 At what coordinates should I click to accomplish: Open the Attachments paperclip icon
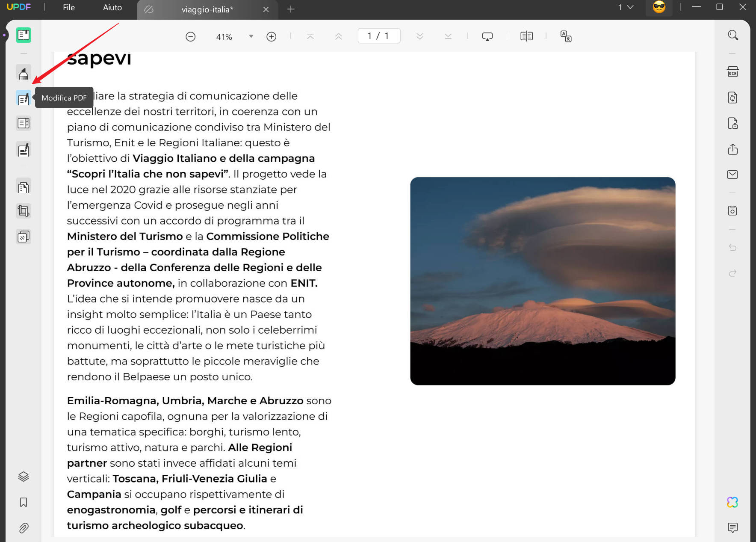pyautogui.click(x=24, y=528)
